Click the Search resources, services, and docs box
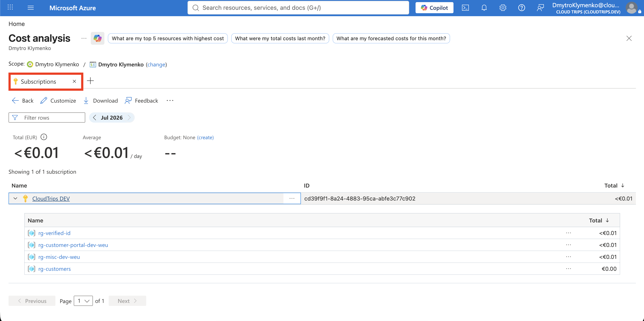 298,8
